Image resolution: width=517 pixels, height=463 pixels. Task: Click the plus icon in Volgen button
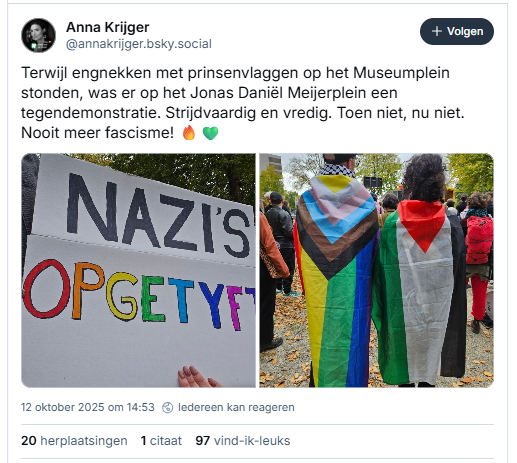point(436,31)
